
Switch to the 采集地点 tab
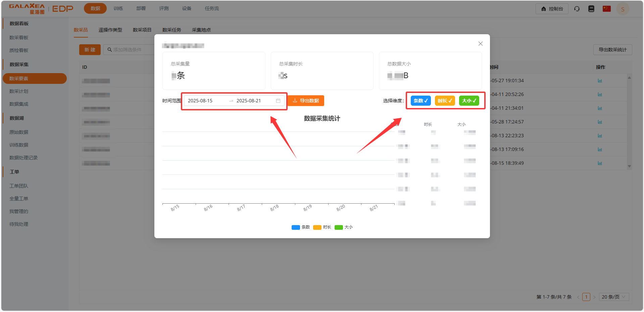point(201,30)
